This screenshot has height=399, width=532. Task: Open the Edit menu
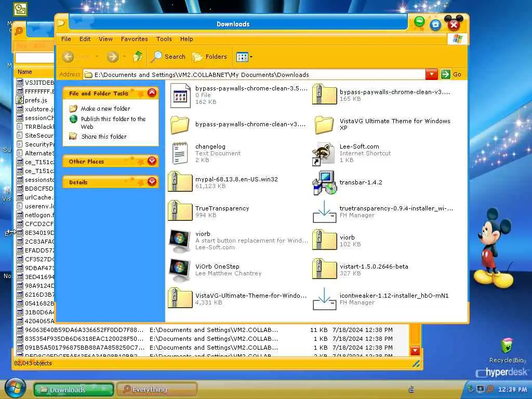(85, 39)
